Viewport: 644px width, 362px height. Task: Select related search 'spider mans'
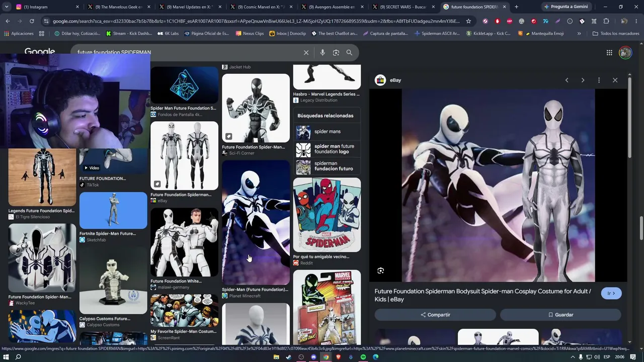(x=327, y=132)
